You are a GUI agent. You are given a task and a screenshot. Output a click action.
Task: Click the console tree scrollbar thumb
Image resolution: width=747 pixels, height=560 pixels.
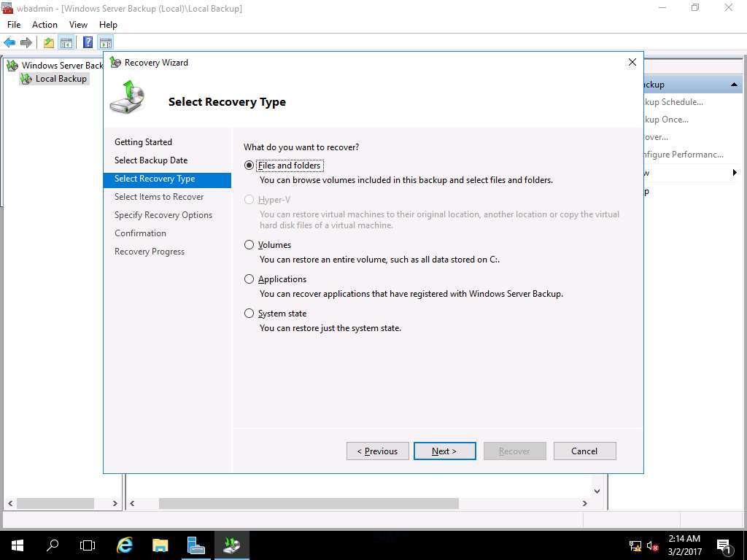tap(55, 503)
